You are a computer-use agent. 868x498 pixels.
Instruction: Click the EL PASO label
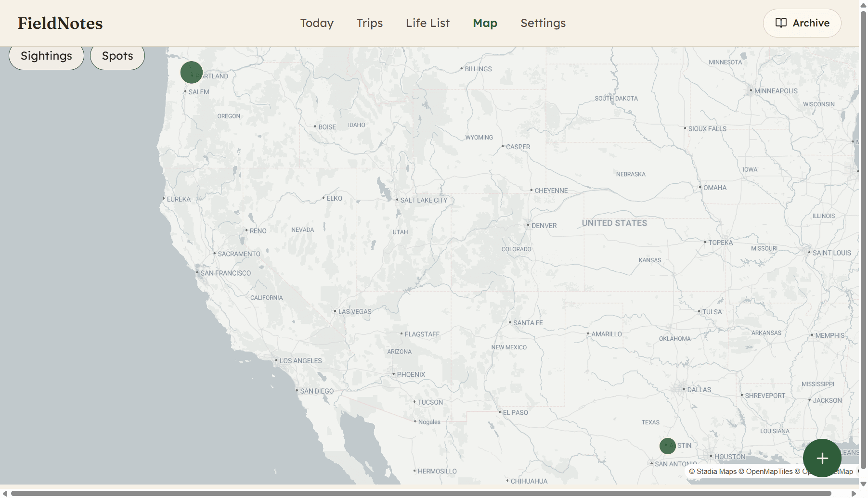(x=516, y=413)
